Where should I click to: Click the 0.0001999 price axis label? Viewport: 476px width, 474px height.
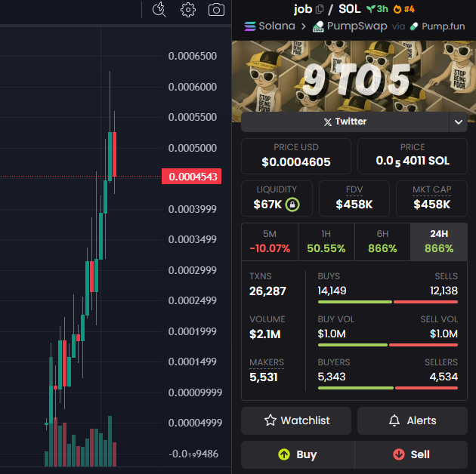(x=193, y=331)
